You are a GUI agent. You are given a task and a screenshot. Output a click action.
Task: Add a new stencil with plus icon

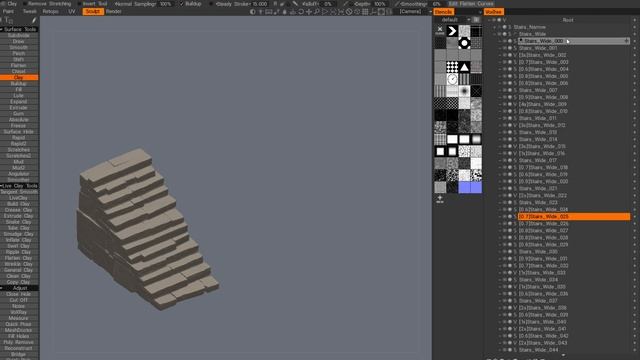[x=440, y=199]
